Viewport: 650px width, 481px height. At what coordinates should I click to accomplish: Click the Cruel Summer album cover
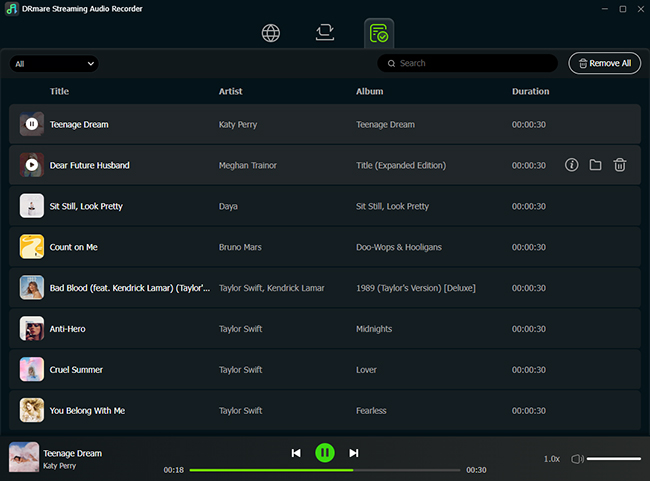click(x=32, y=369)
